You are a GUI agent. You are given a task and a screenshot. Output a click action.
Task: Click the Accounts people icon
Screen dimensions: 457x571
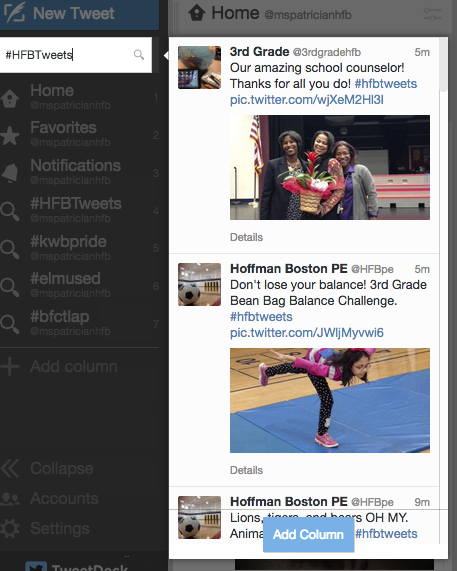[10, 499]
